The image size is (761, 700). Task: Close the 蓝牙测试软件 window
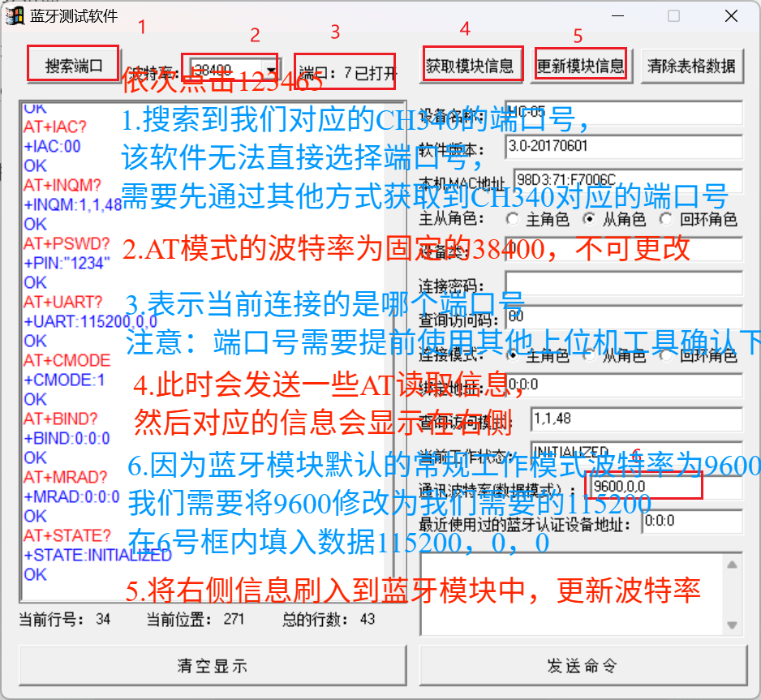[731, 16]
